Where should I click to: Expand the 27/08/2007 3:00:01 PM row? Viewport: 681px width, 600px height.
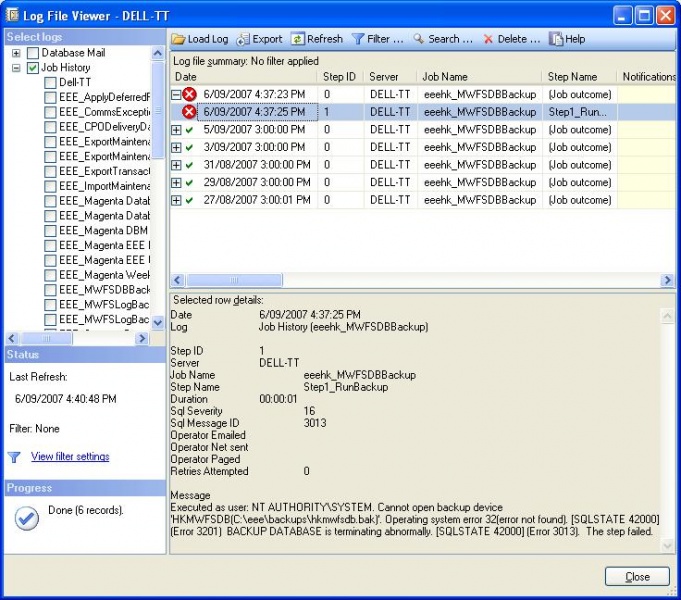click(176, 200)
